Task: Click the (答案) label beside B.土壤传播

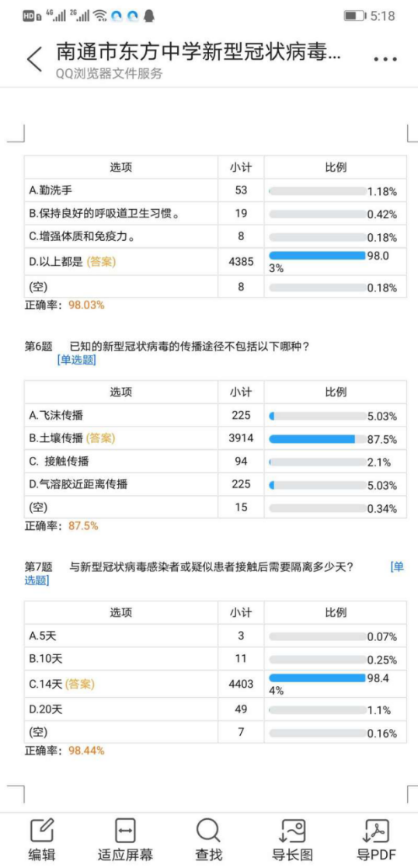Action: [100, 437]
